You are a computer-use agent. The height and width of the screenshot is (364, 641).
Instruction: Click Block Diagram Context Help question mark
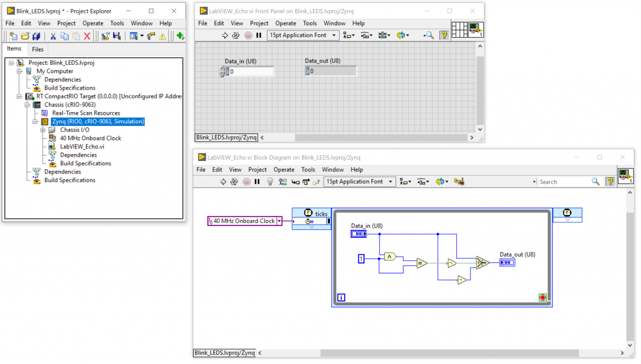tap(610, 181)
